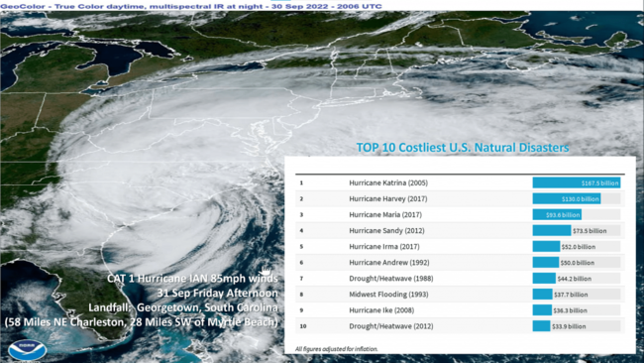This screenshot has width=644, height=363.
Task: Click the Drought/Heatwave (1988) entry
Action: coord(390,279)
